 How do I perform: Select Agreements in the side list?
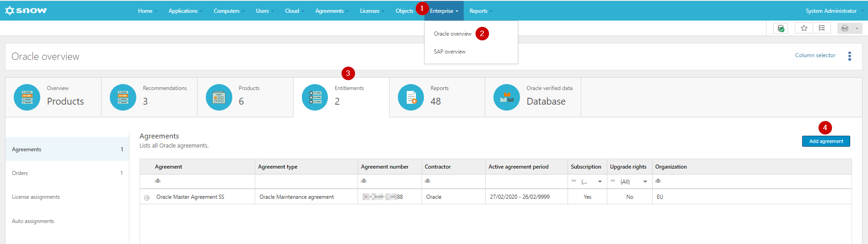coord(67,149)
